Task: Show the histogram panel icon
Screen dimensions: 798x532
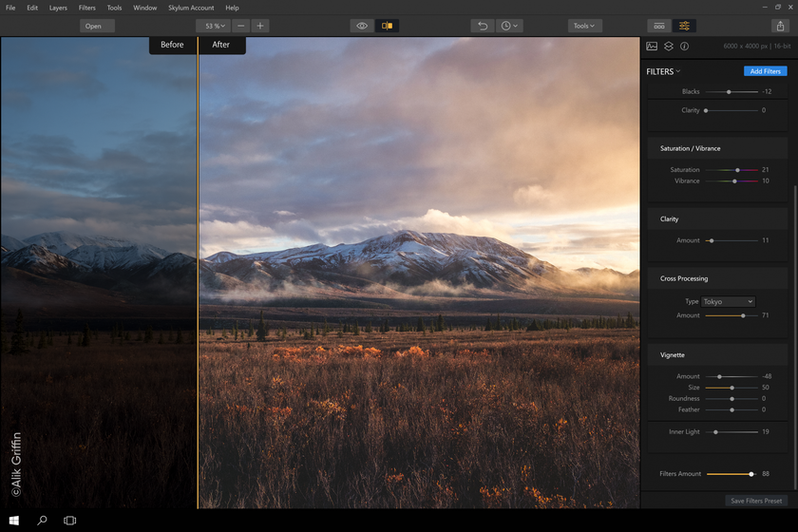Action: coord(652,47)
